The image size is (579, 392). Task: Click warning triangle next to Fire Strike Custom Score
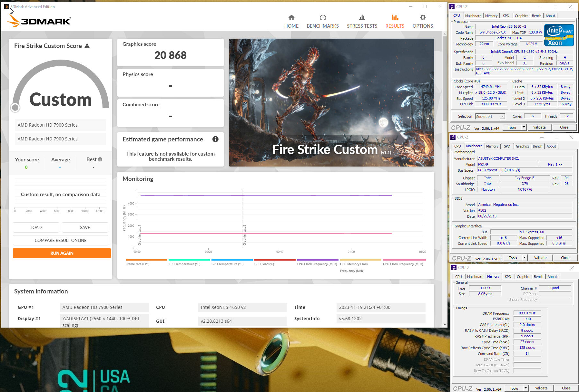[87, 46]
